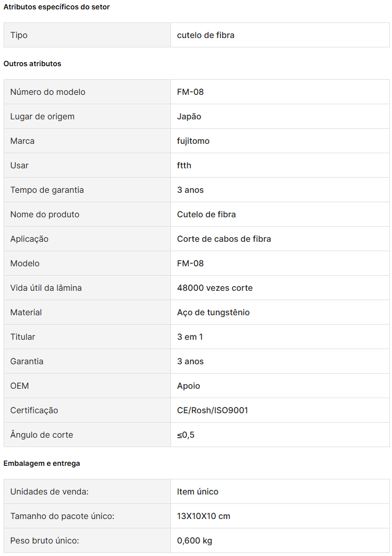Click the 'CE/Rosh/ISO9001' certification value
Viewport: 392px width, 556px height.
213,410
